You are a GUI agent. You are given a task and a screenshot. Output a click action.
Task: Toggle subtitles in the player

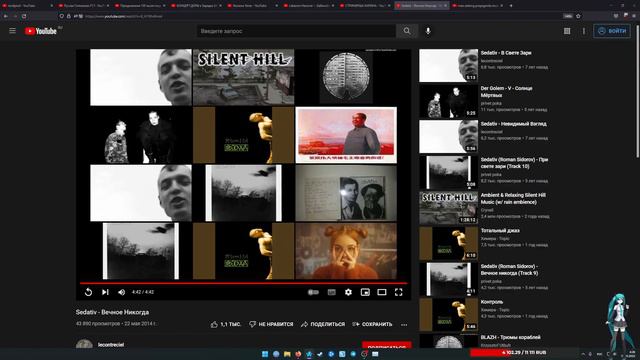(331, 292)
